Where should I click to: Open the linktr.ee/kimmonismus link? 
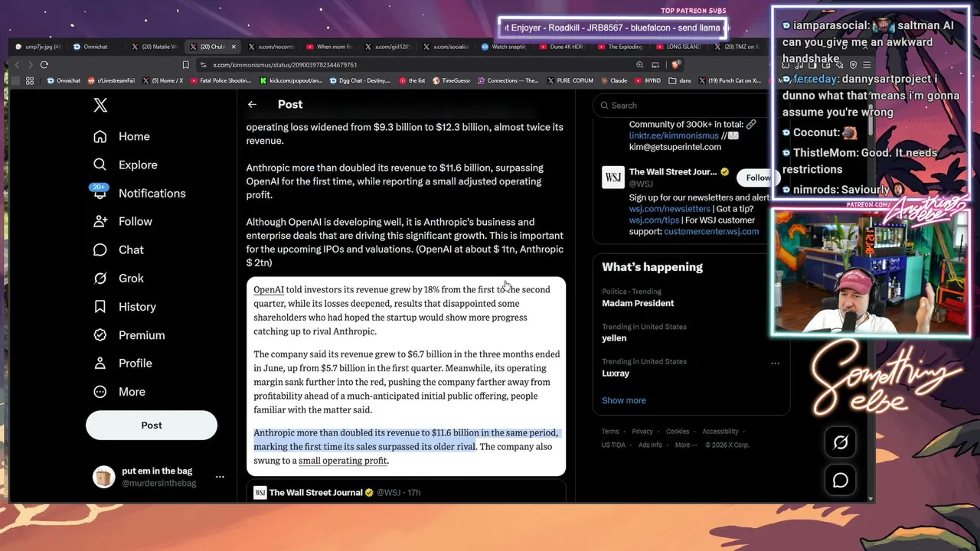674,135
